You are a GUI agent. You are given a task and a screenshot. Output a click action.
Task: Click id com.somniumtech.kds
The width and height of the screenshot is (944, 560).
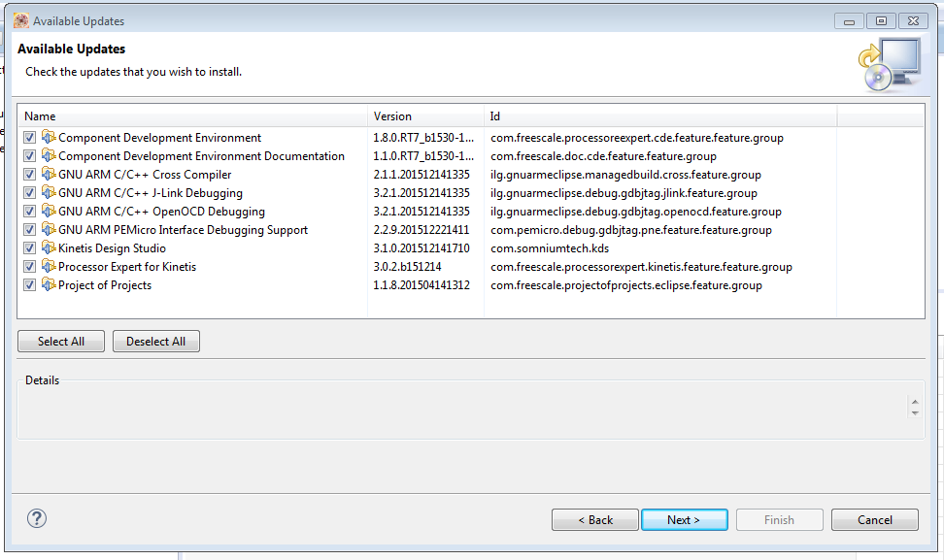tap(550, 248)
